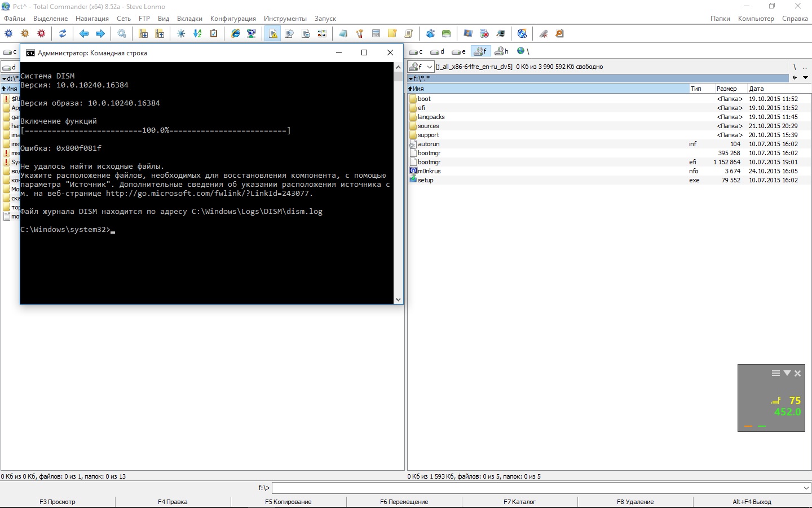Open Internet Explorer icon in toolbar

[236, 34]
